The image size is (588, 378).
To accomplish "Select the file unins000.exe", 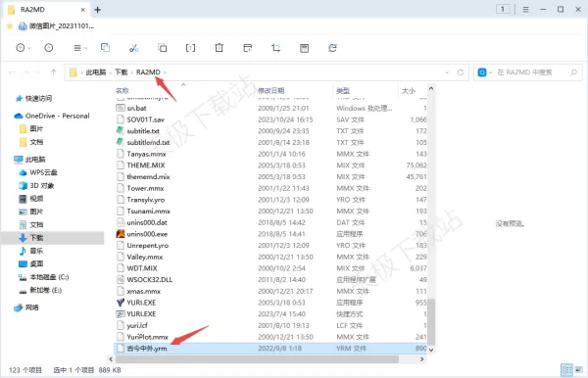I will pyautogui.click(x=147, y=234).
